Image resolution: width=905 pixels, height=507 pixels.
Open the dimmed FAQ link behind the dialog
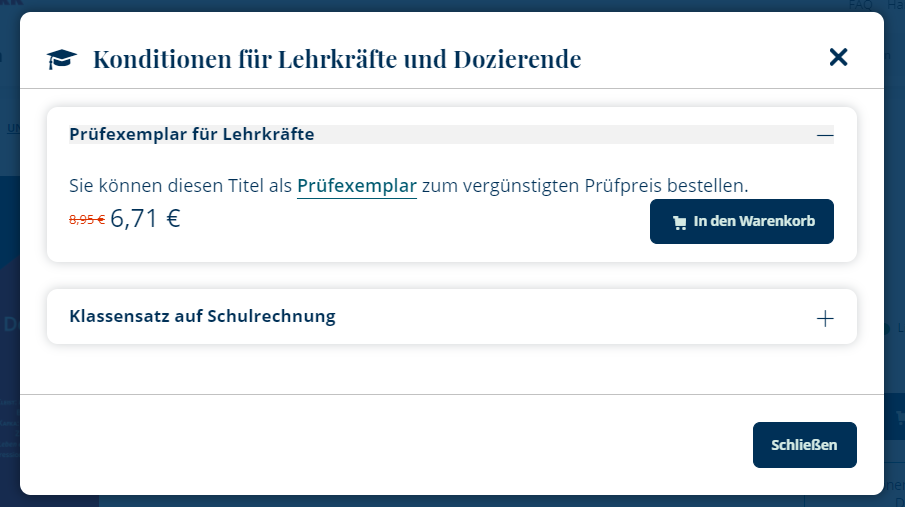pos(861,5)
